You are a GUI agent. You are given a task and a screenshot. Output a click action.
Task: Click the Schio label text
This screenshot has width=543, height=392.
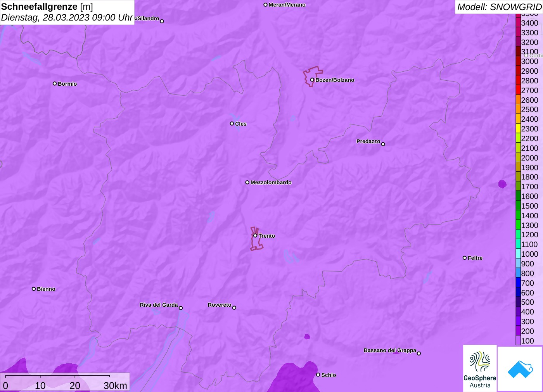click(x=329, y=375)
